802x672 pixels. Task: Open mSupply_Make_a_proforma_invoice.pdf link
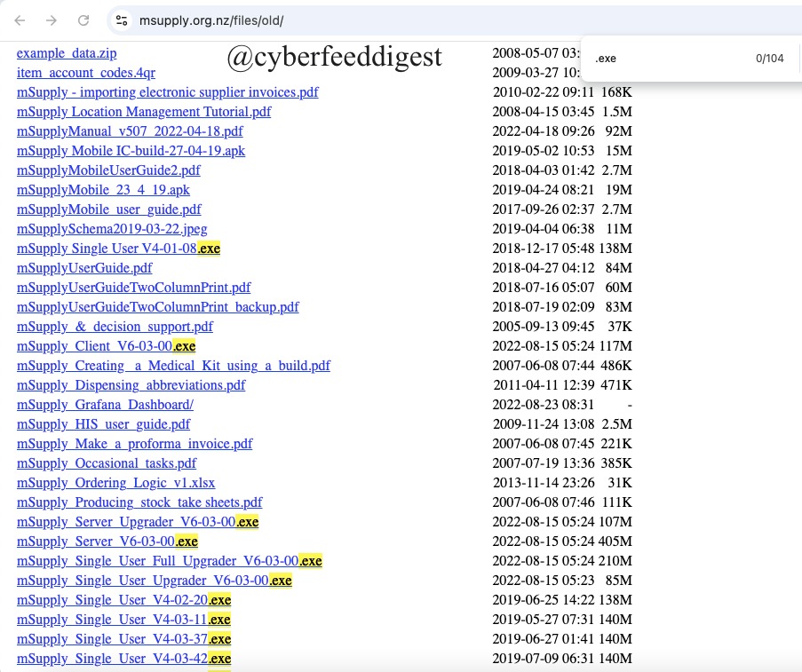tap(134, 444)
